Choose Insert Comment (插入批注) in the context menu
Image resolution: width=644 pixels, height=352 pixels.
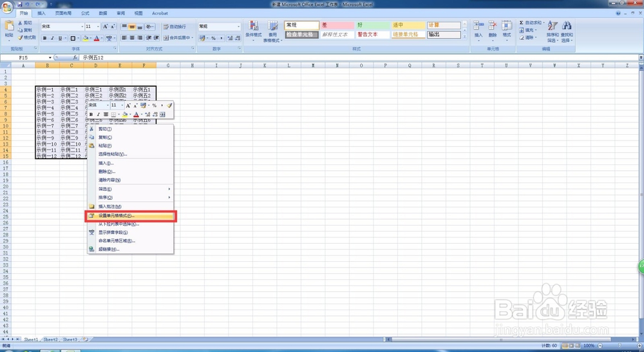pos(131,206)
